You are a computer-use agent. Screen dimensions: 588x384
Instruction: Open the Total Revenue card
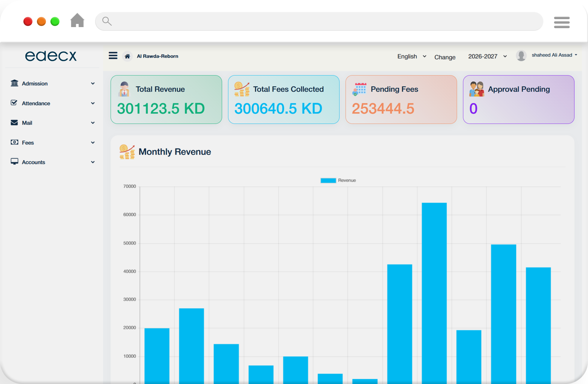pos(166,100)
